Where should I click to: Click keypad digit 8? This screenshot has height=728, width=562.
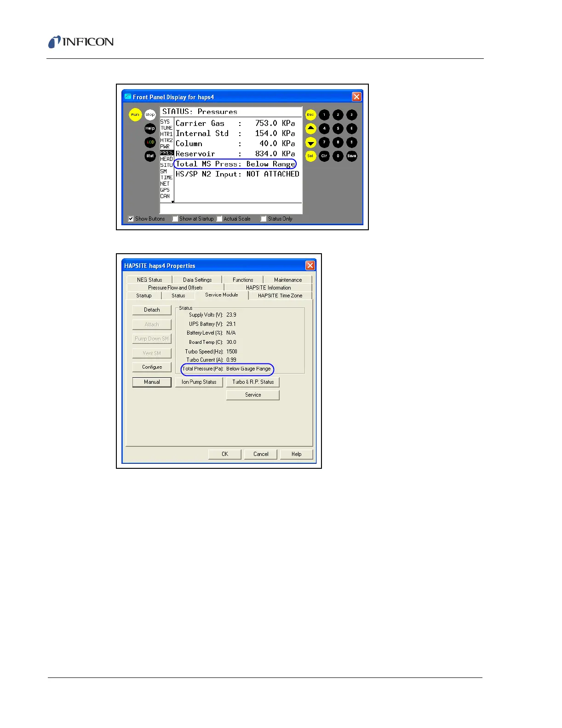[338, 142]
